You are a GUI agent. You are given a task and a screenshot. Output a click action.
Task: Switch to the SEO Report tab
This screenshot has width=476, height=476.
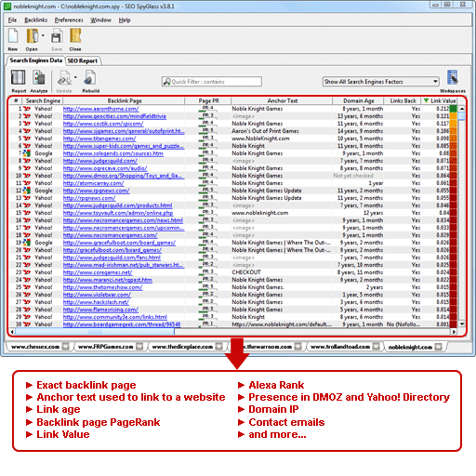tap(83, 61)
